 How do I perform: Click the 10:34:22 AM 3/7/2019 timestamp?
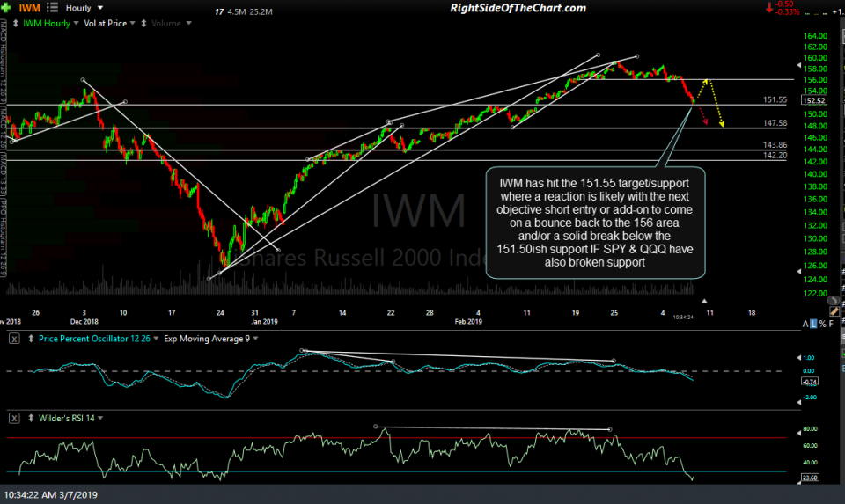click(51, 495)
